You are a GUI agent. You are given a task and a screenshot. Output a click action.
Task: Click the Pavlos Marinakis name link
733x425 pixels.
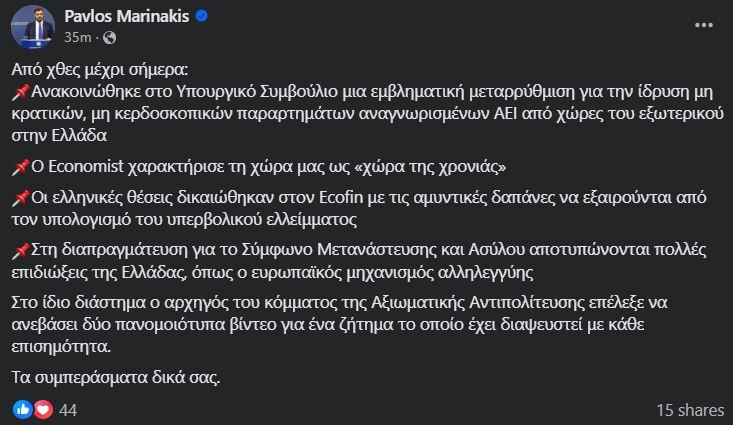pos(127,16)
